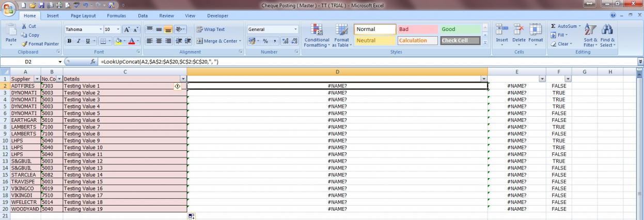
Task: Open the Tahoma font name dropdown
Action: click(99, 29)
